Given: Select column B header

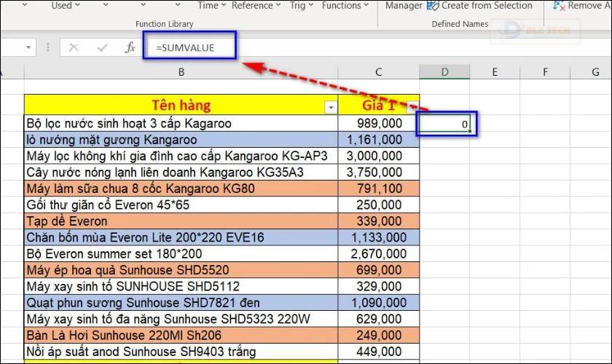Looking at the screenshot, I should (181, 72).
